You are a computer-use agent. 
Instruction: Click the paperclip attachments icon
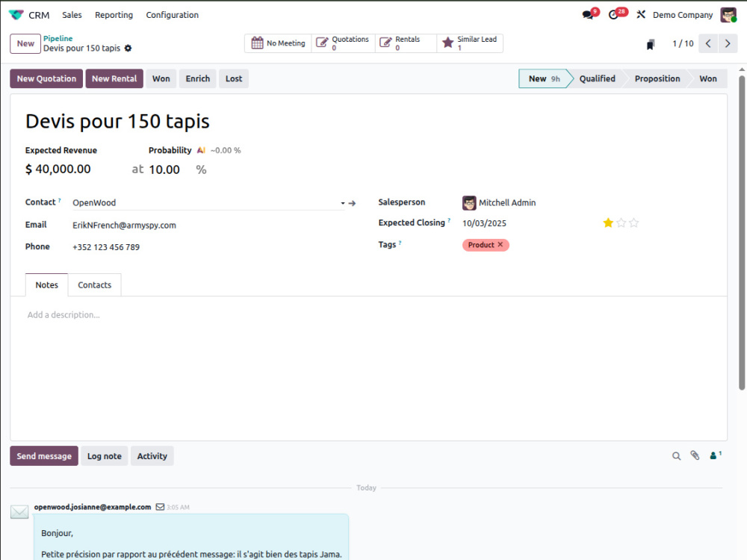click(x=695, y=455)
